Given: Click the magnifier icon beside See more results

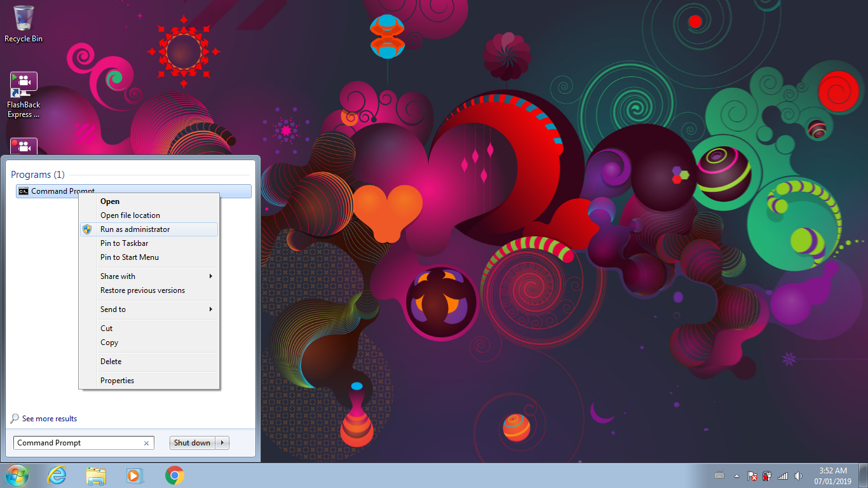Looking at the screenshot, I should pyautogui.click(x=15, y=419).
